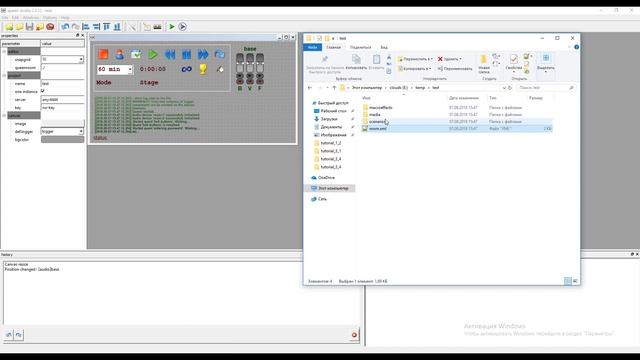Switch to the Share tab in Explorer
Viewport: 640px width, 360px height.
(x=360, y=47)
